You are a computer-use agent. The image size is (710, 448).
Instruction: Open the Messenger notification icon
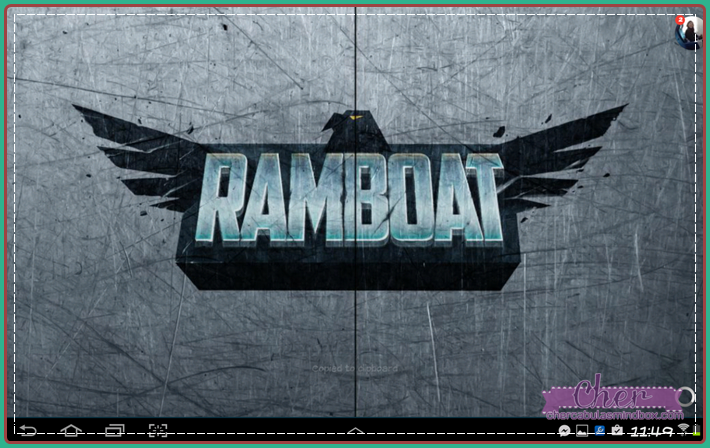click(564, 430)
